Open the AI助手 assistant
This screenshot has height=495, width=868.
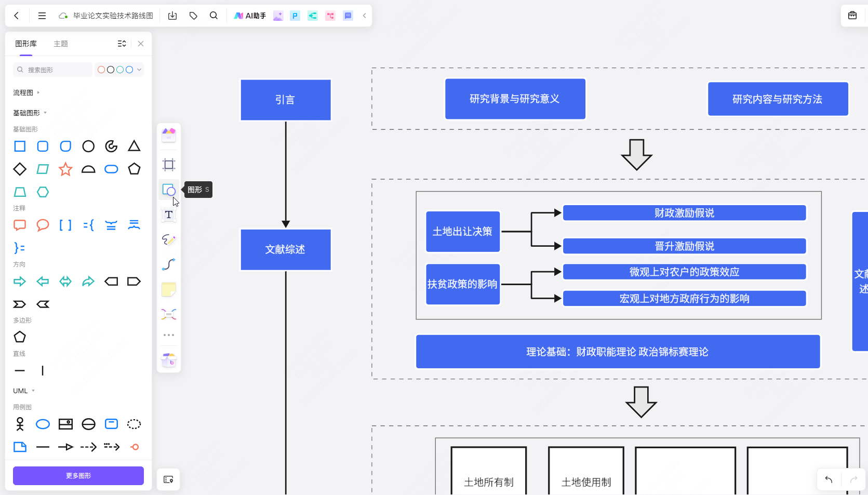250,16
